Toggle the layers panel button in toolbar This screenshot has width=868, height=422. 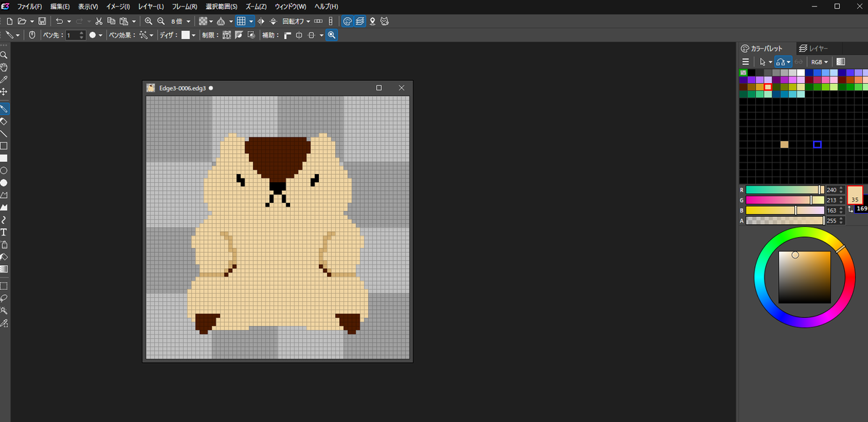click(360, 21)
